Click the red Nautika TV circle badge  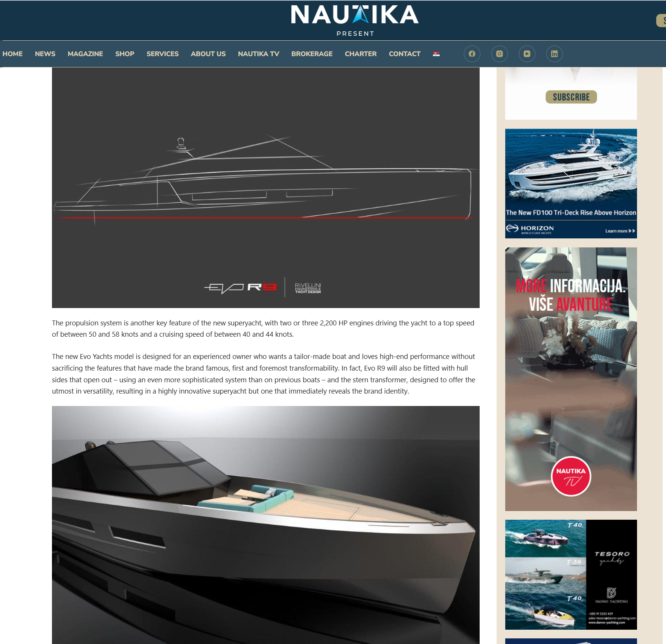[x=571, y=476]
